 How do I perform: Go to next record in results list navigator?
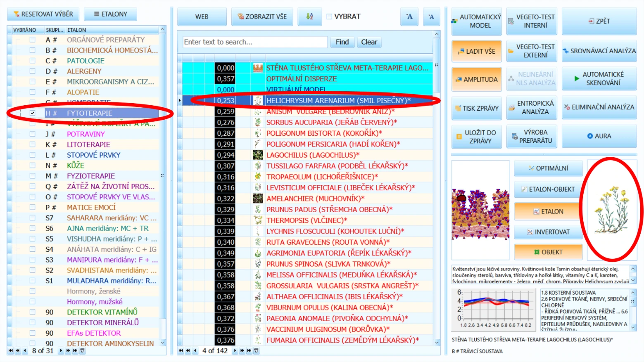(x=235, y=351)
